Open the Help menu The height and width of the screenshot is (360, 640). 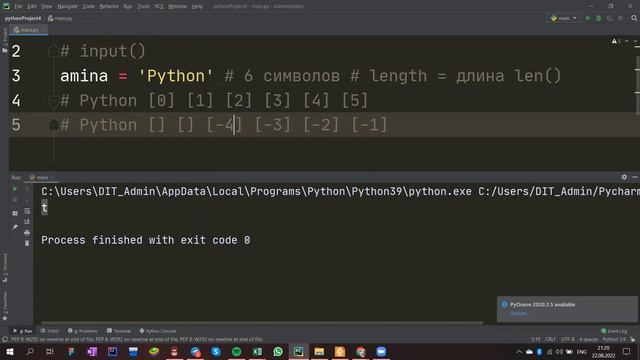pos(197,7)
